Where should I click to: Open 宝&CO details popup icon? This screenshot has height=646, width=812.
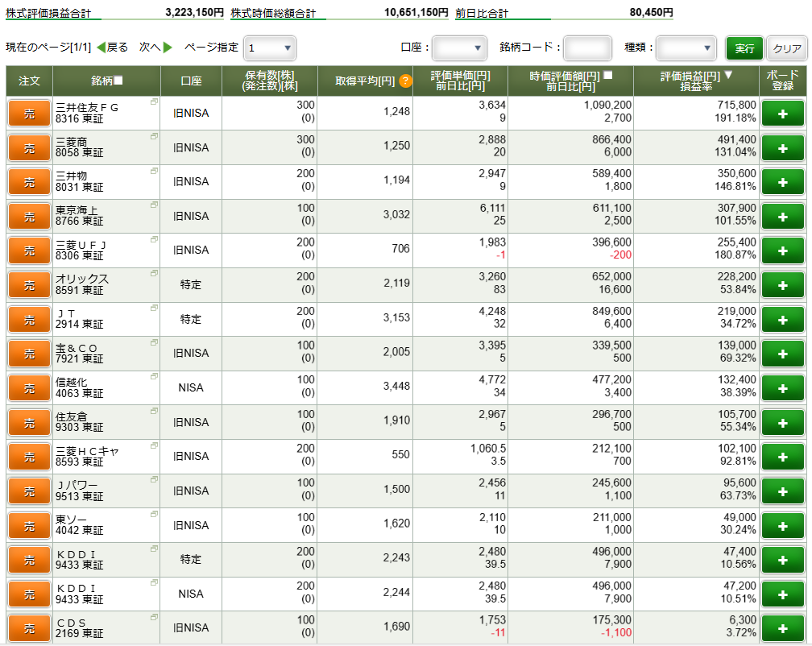click(154, 342)
